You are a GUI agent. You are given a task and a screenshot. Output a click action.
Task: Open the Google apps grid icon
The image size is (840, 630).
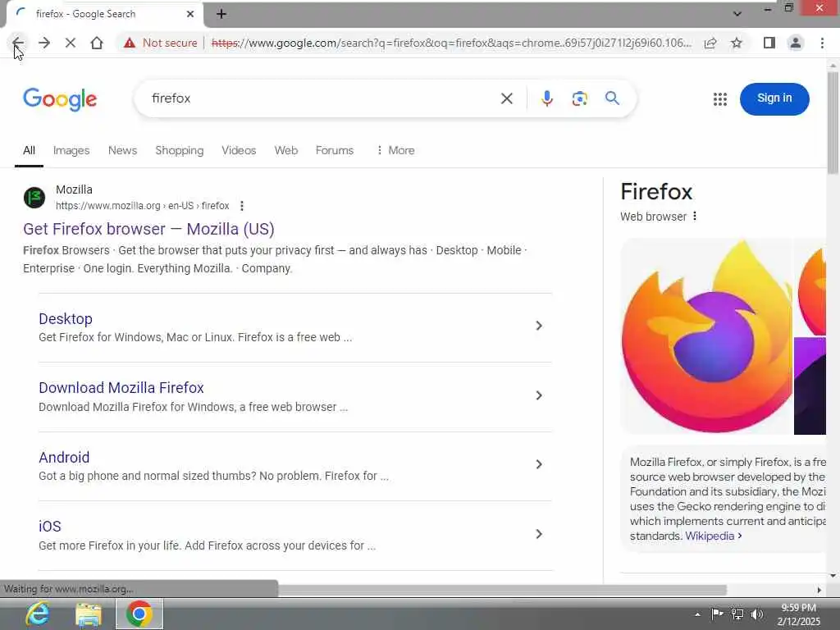coord(720,99)
